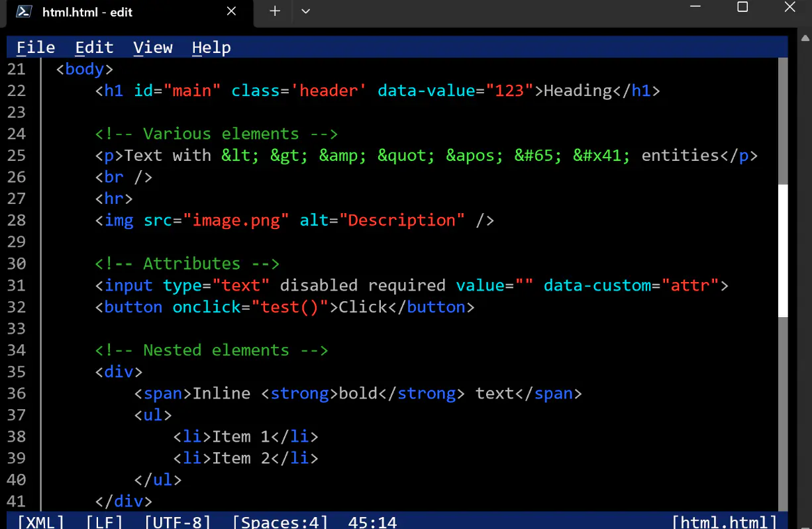Change the [LF] line ending setting

coord(104,522)
